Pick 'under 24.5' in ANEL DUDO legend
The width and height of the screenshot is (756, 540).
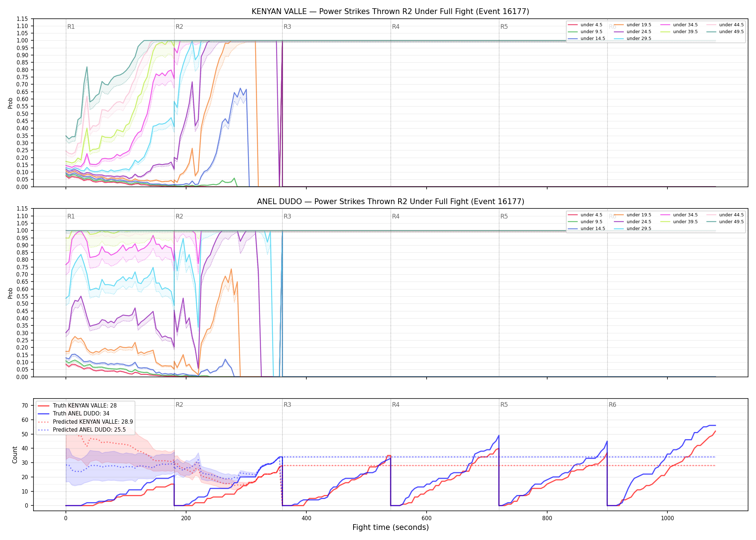pos(633,222)
